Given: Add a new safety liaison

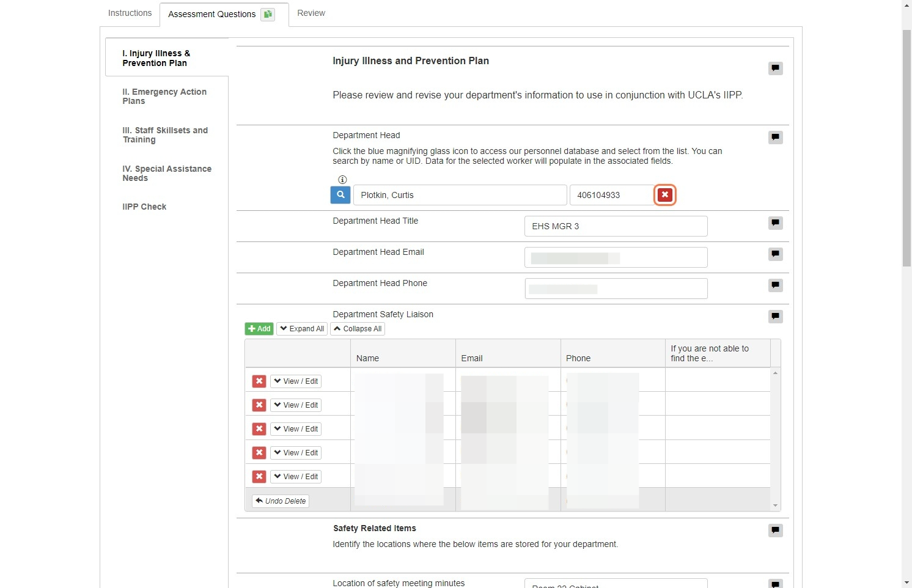Looking at the screenshot, I should 259,329.
